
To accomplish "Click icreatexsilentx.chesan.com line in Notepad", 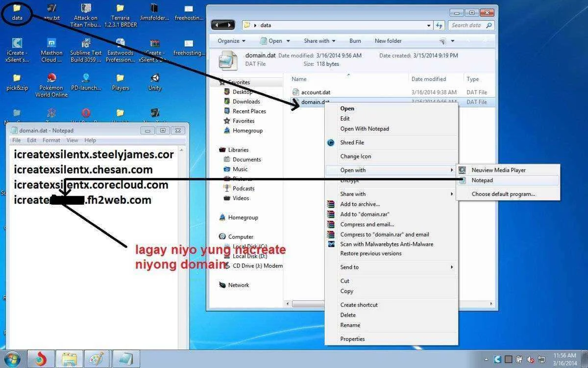I will click(x=83, y=170).
